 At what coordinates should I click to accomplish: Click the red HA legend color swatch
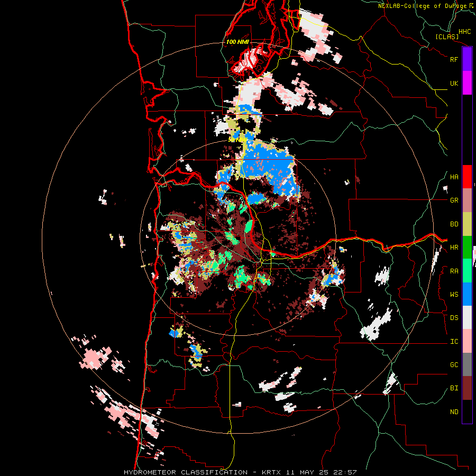[x=467, y=177]
